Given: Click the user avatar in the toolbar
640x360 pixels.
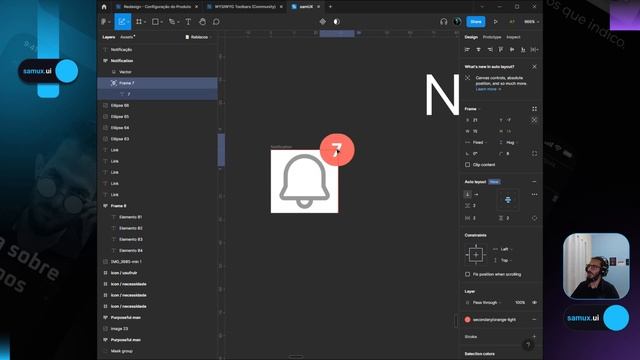Looking at the screenshot, I should tap(457, 22).
